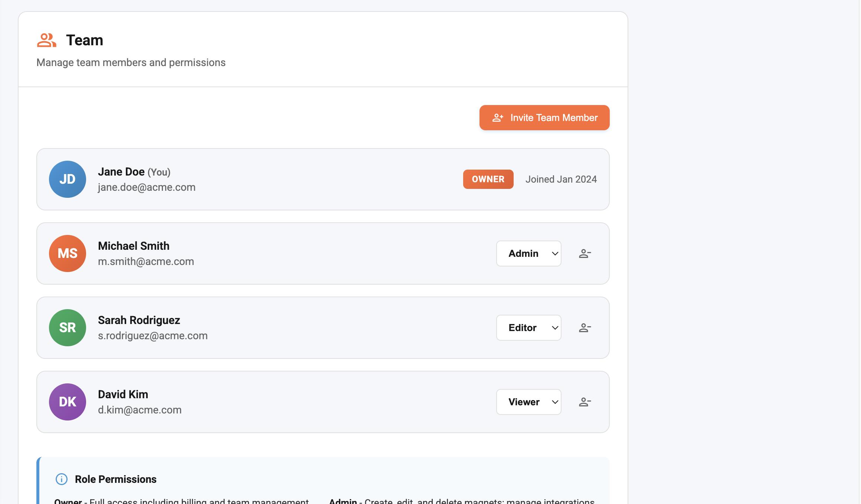This screenshot has width=861, height=504.
Task: Click the Joined Jan 2024 label
Action: point(561,179)
